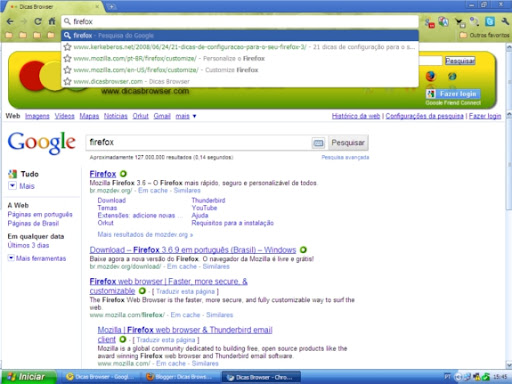Click the banner Pesquisar button
The height and width of the screenshot is (384, 512).
tap(460, 61)
